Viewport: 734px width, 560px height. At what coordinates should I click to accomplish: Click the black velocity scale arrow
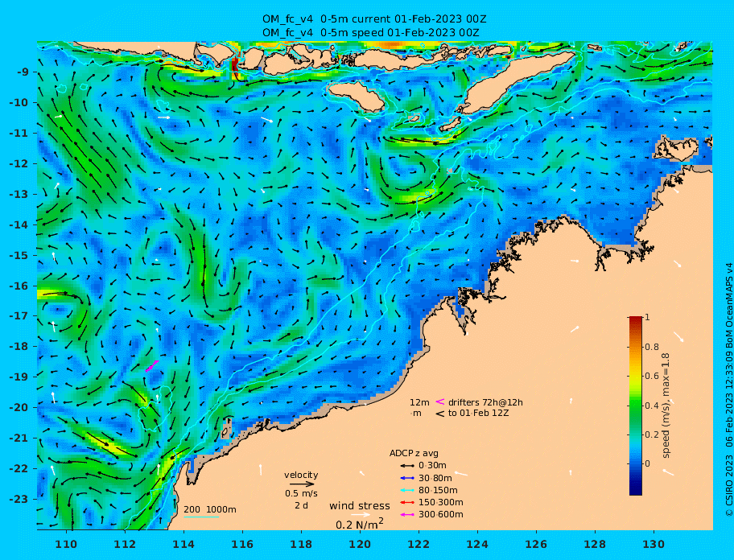[302, 484]
